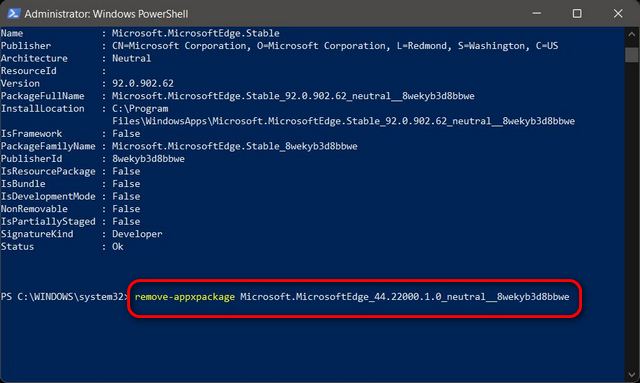Click the Status Ok value

click(118, 247)
